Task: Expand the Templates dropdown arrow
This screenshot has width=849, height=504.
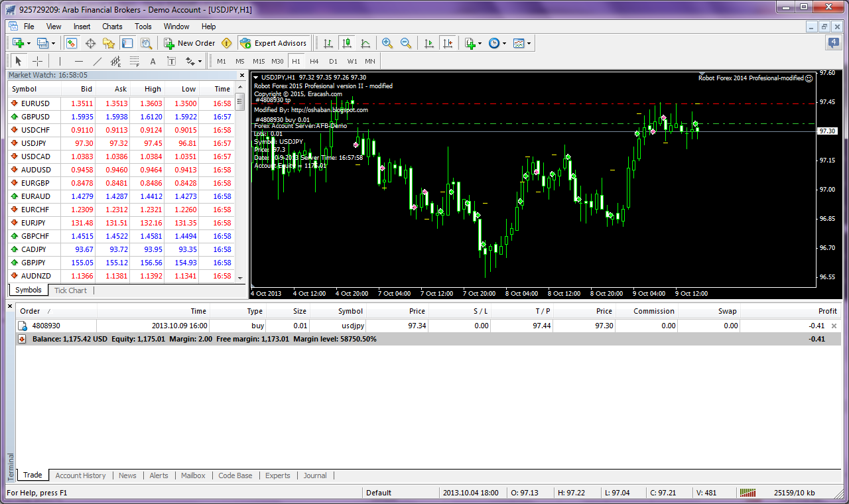Action: (x=529, y=44)
